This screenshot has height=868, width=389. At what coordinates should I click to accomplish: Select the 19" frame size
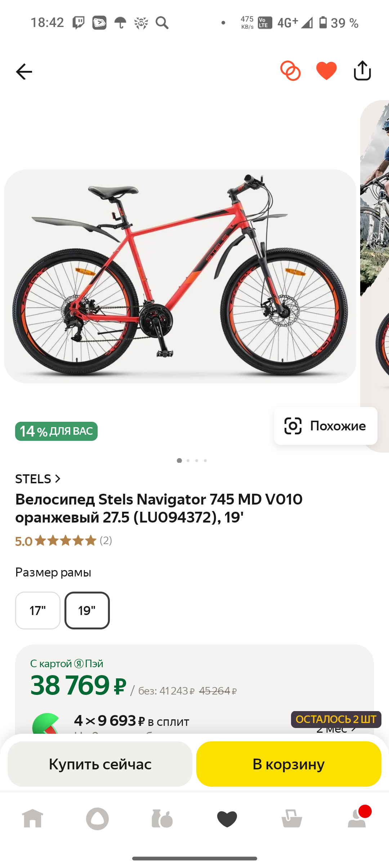pos(87,610)
